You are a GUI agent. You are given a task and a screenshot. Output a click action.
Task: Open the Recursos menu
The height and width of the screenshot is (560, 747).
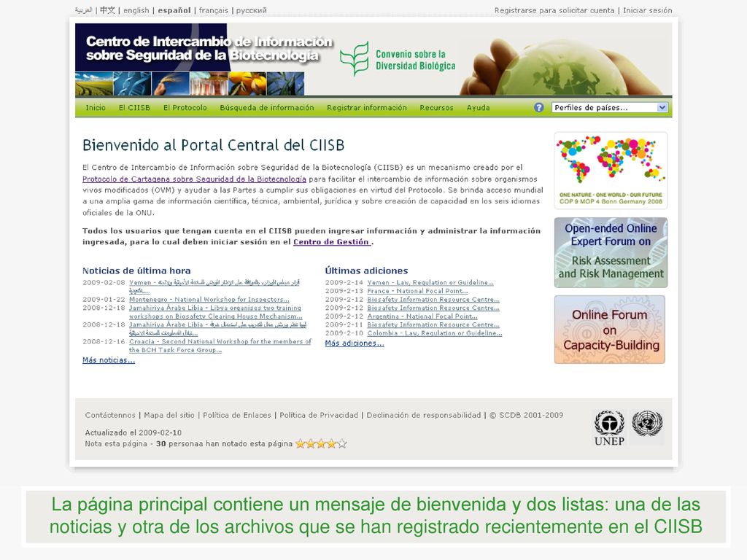tap(436, 108)
